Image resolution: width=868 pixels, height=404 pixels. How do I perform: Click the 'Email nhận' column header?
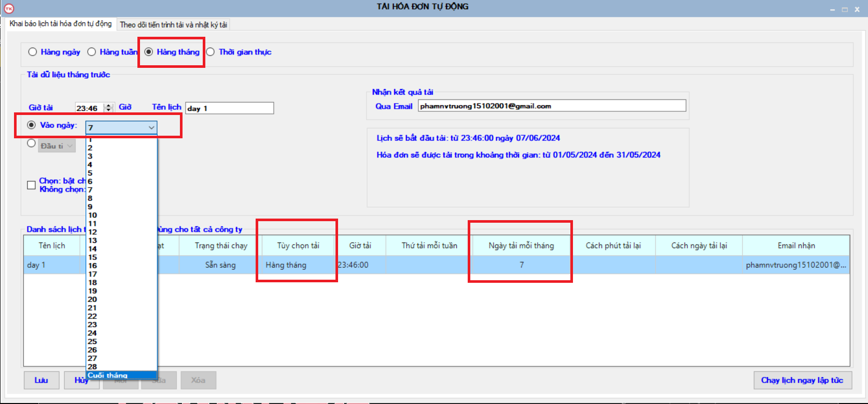click(x=796, y=246)
